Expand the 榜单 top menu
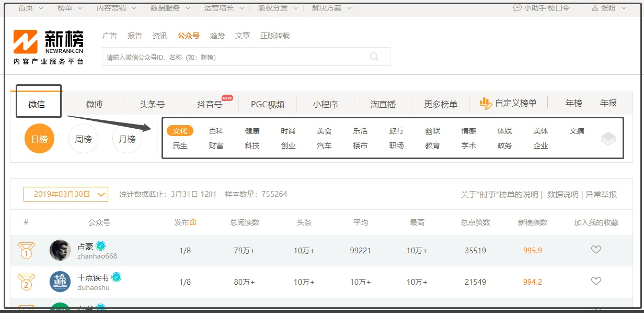644x313 pixels. pos(69,8)
